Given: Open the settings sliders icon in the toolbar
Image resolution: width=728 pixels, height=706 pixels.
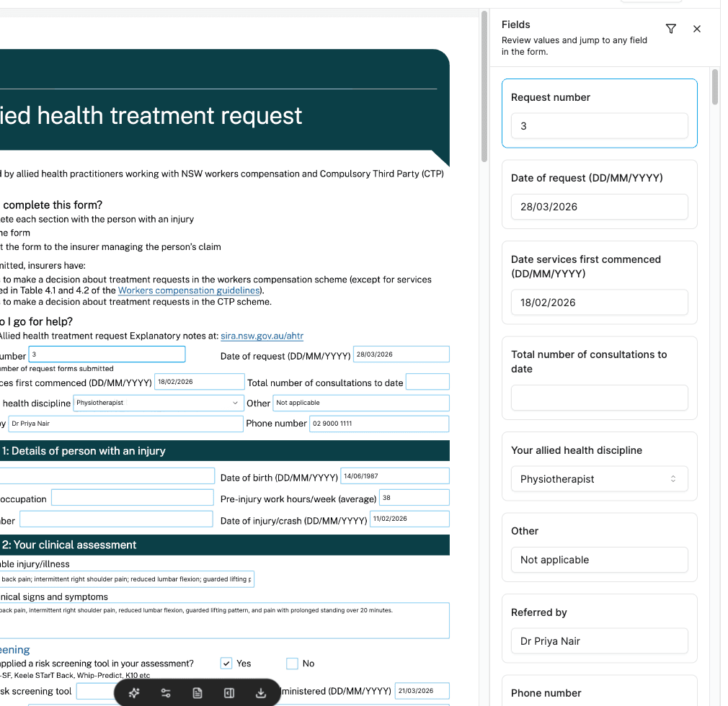Looking at the screenshot, I should (x=166, y=693).
